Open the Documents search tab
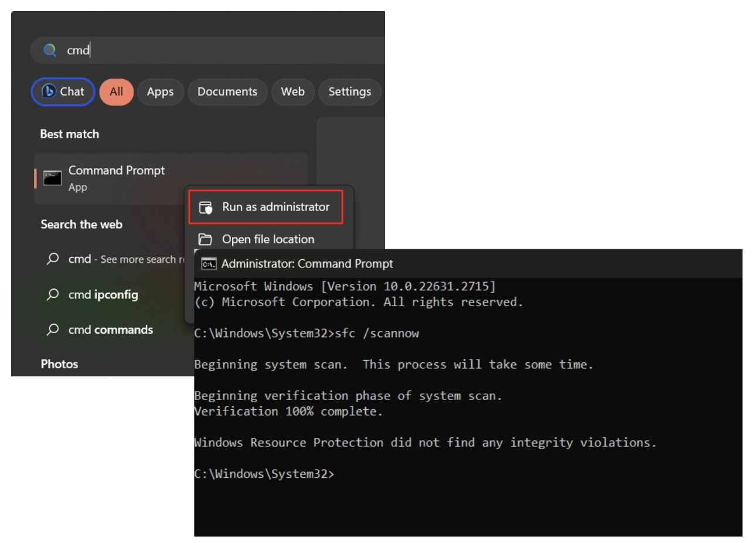The image size is (756, 543). click(227, 91)
